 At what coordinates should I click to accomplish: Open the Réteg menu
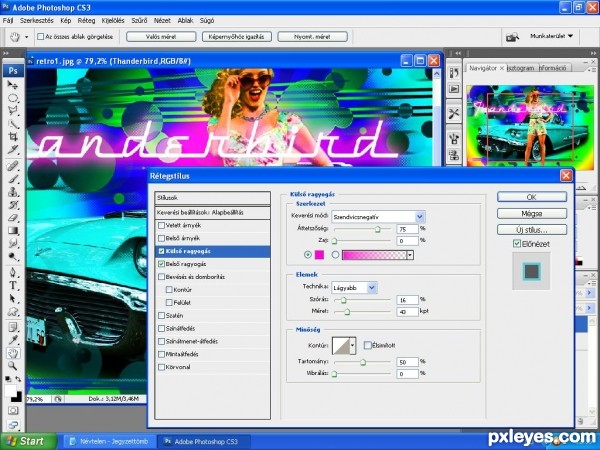[x=86, y=21]
